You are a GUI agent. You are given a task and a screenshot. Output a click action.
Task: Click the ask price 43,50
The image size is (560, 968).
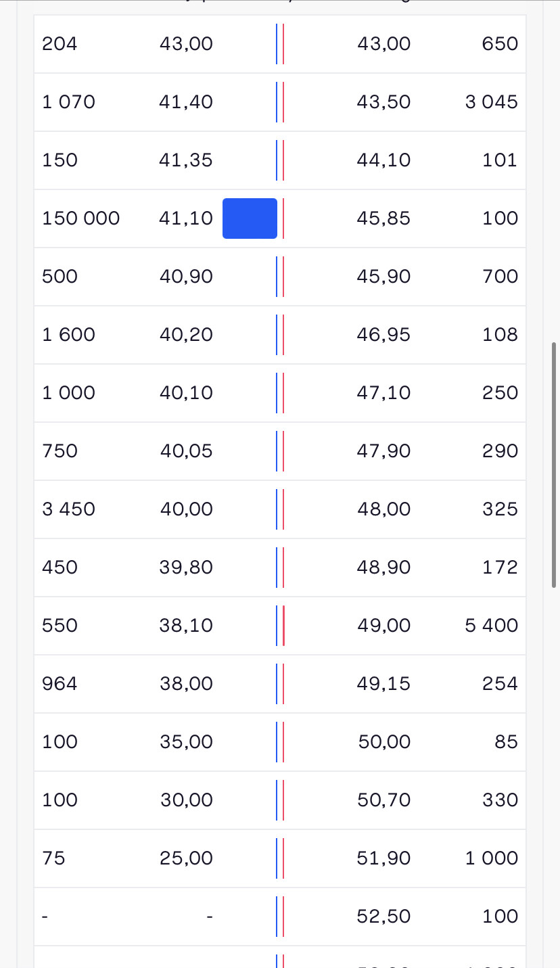[x=383, y=102]
